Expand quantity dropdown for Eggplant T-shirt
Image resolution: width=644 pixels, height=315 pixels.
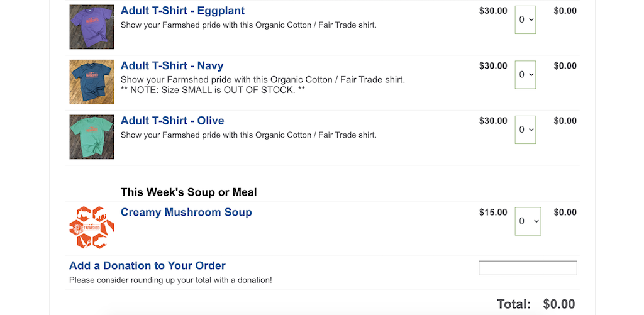pos(525,19)
